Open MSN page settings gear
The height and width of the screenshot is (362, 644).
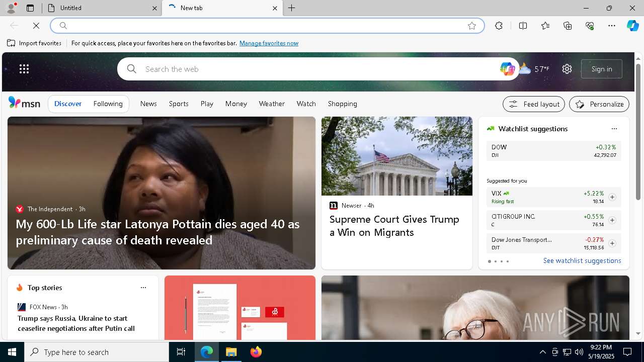(x=567, y=69)
